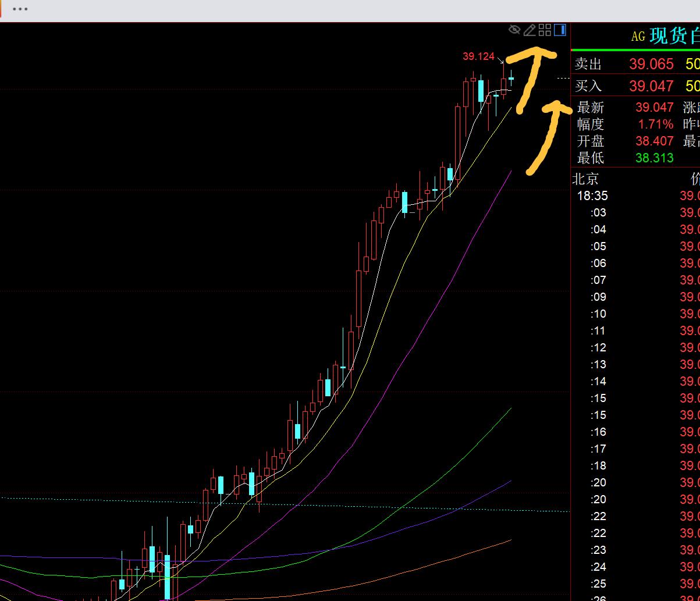
Task: Open the four-square grid layout view
Action: tap(545, 30)
